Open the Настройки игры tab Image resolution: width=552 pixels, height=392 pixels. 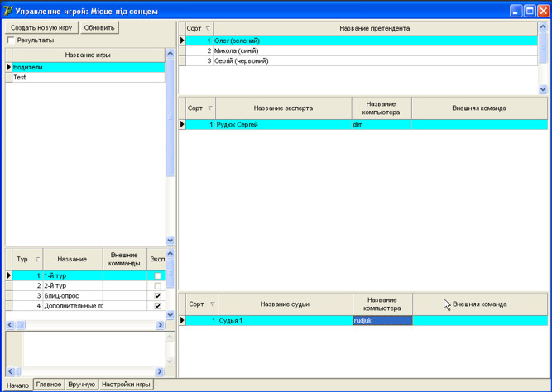coord(126,385)
